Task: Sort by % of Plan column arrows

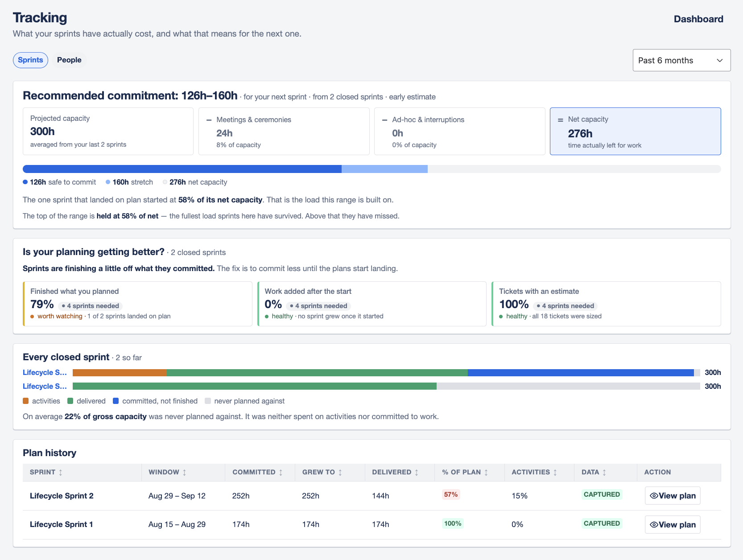Action: pyautogui.click(x=486, y=472)
